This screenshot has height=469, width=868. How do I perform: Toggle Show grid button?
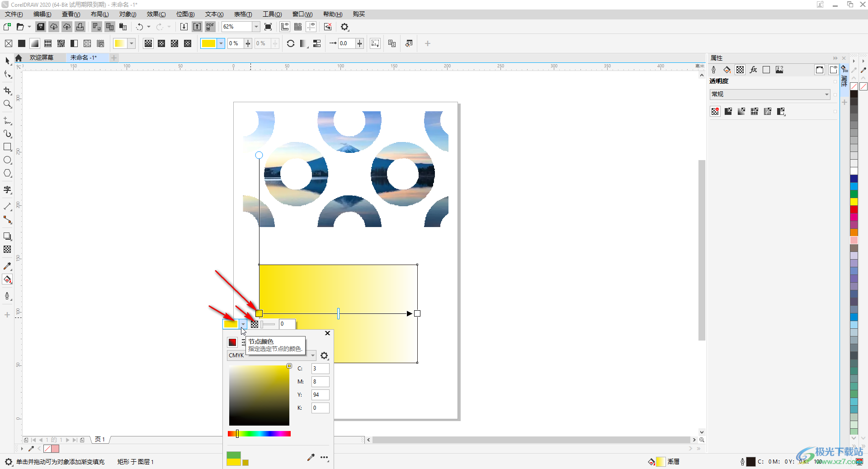pos(298,27)
